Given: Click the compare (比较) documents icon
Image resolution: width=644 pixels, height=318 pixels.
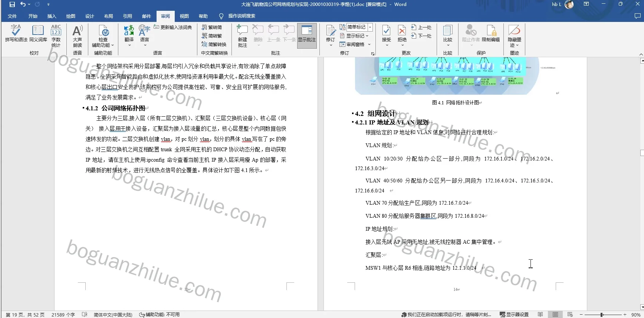Looking at the screenshot, I should coord(448,31).
